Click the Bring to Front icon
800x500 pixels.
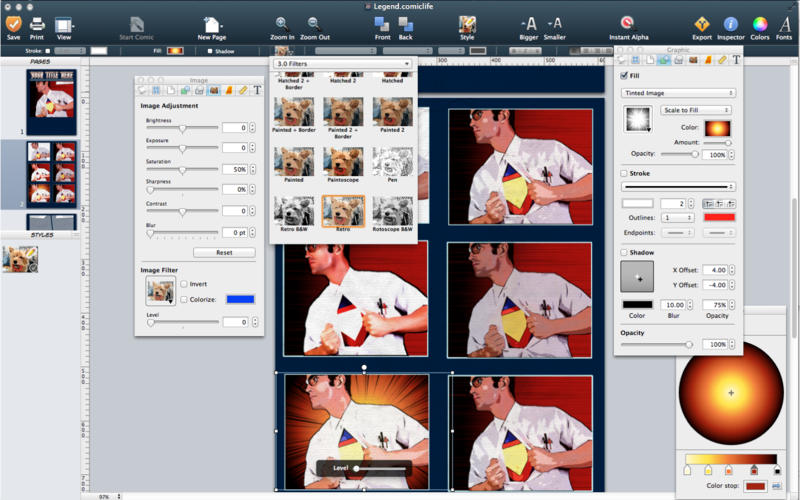[x=382, y=23]
